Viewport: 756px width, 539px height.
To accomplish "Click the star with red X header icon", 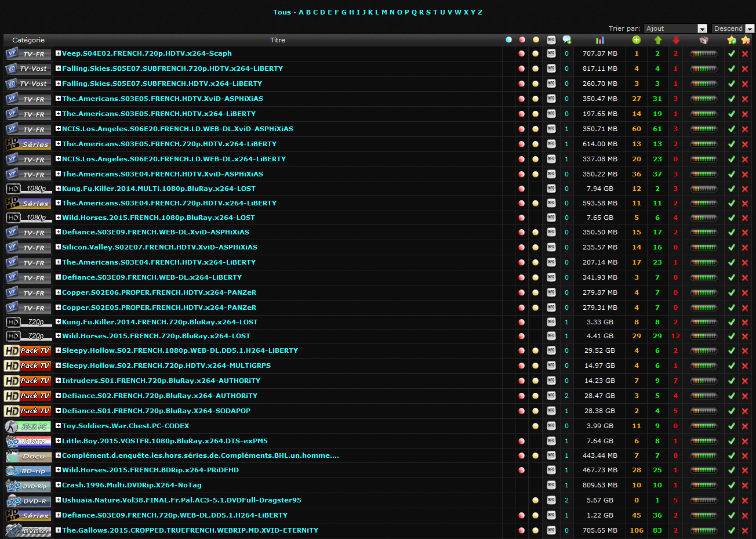I will point(746,40).
